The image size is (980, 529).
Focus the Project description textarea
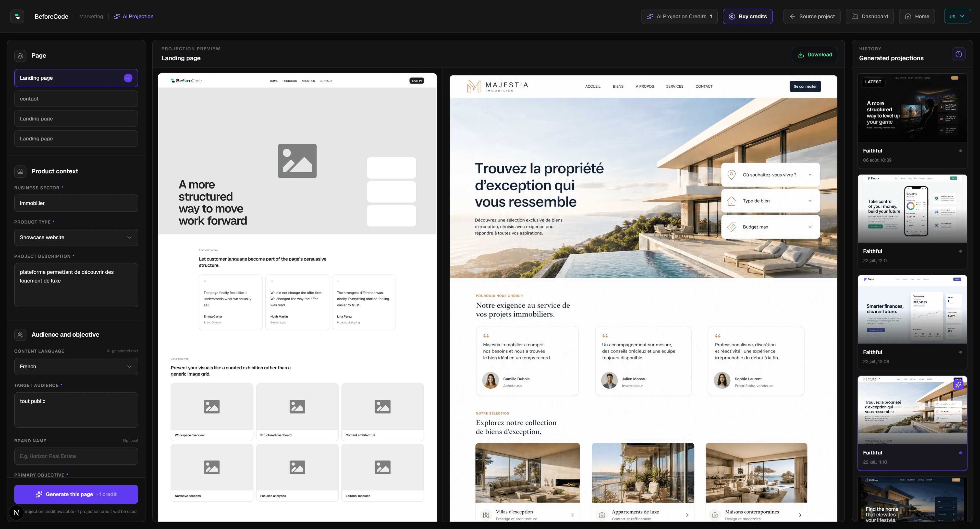[76, 285]
